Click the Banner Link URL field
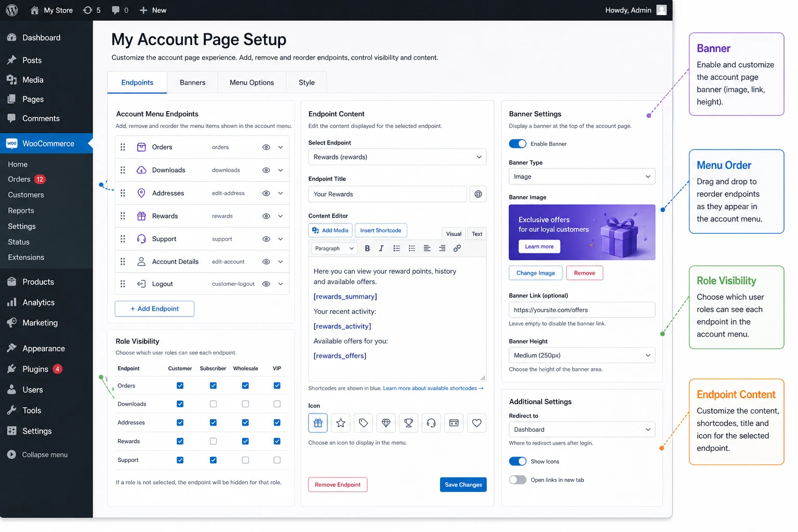 582,310
